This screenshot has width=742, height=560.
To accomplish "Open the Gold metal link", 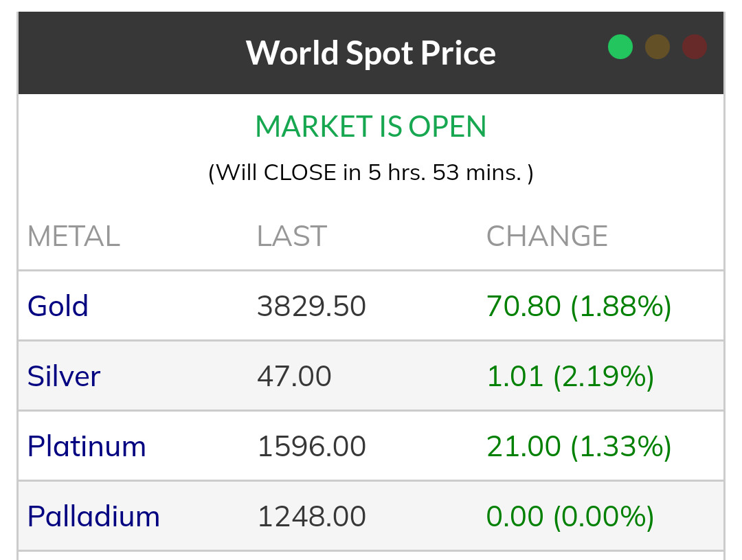I will coord(58,306).
